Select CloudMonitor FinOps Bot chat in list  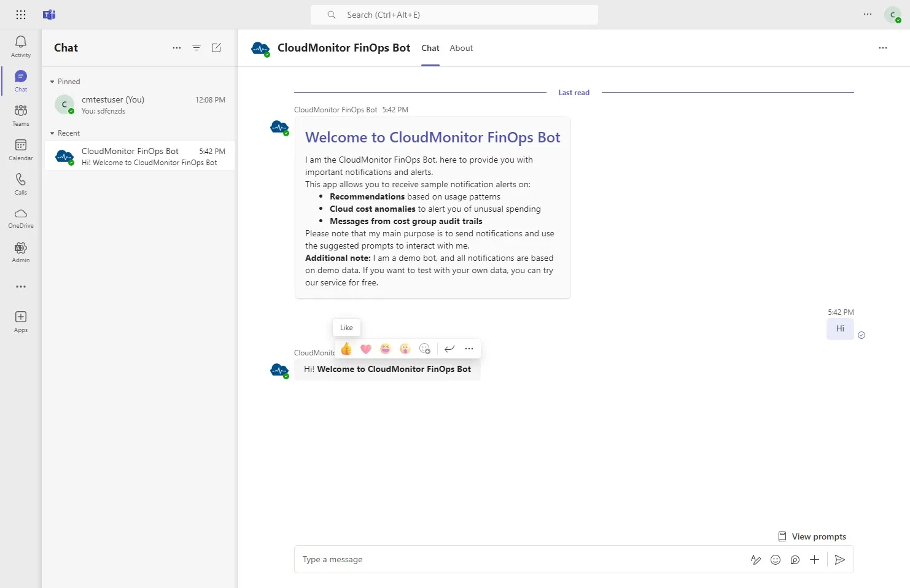tap(140, 157)
